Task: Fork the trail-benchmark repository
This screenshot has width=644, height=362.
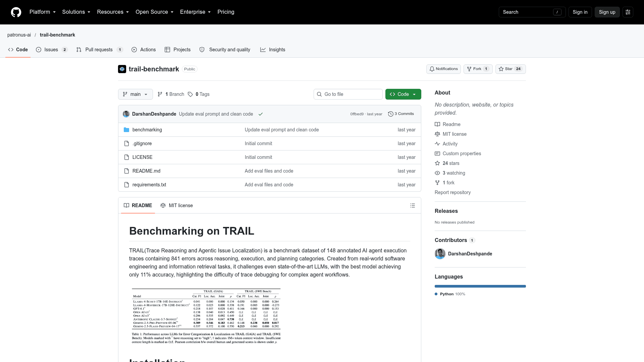Action: pos(478,69)
